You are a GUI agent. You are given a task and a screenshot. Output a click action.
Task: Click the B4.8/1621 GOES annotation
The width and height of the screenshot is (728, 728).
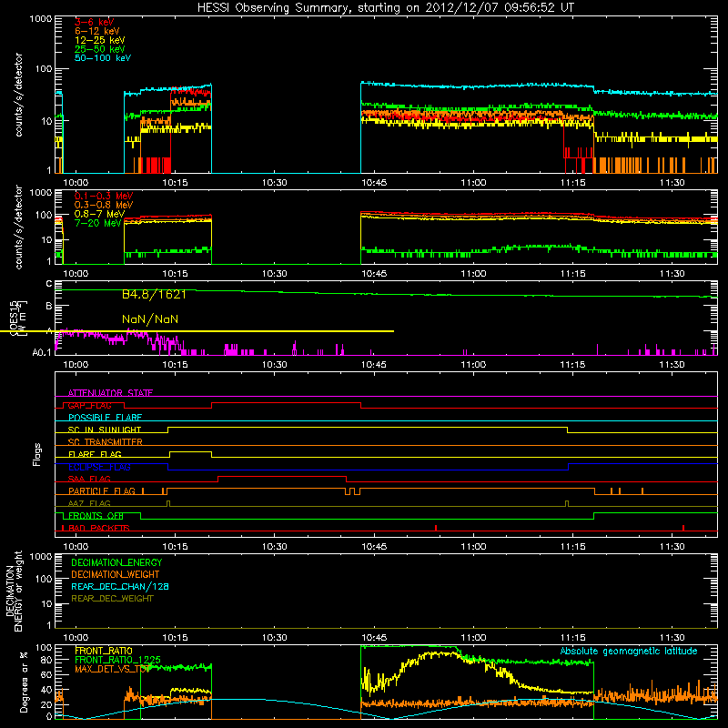154,294
